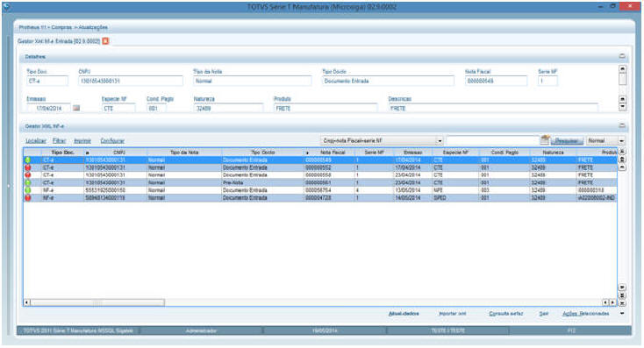Click sort arrow in CNPJ column header
Image resolution: width=644 pixels, height=348 pixels.
[x=87, y=153]
